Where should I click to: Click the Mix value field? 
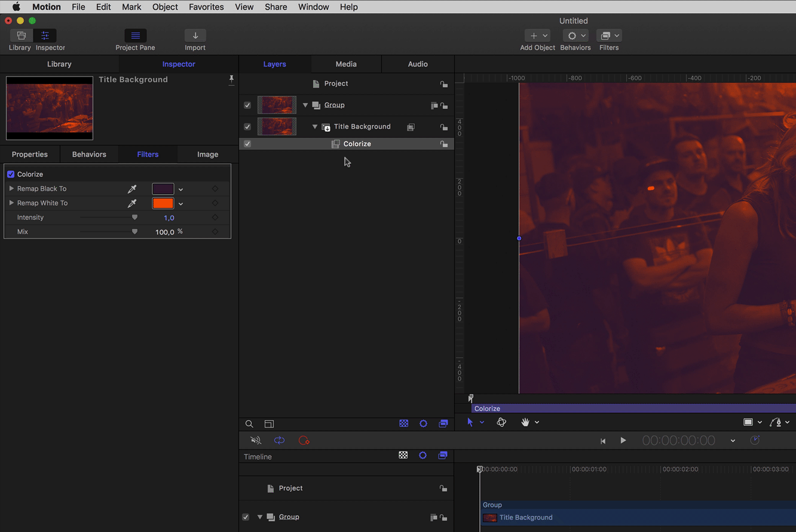point(164,232)
